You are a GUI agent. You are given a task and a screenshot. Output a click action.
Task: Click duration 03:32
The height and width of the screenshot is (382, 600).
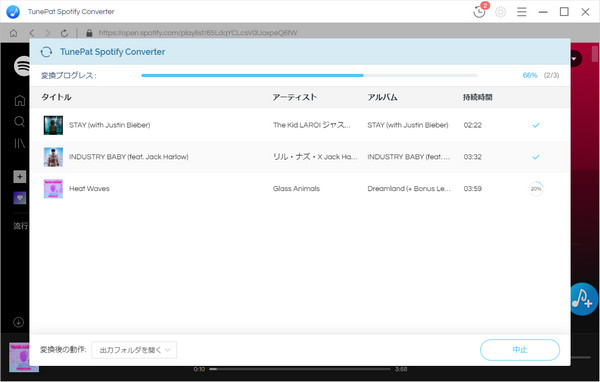click(x=473, y=157)
